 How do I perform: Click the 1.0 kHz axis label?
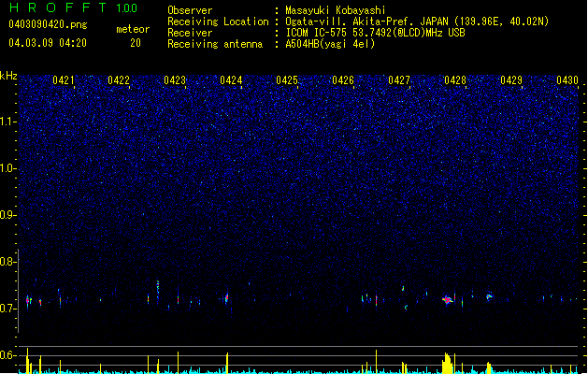tap(8, 168)
